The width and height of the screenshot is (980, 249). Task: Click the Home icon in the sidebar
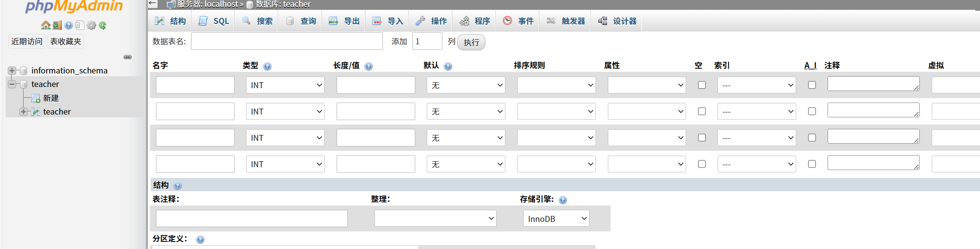pyautogui.click(x=45, y=26)
